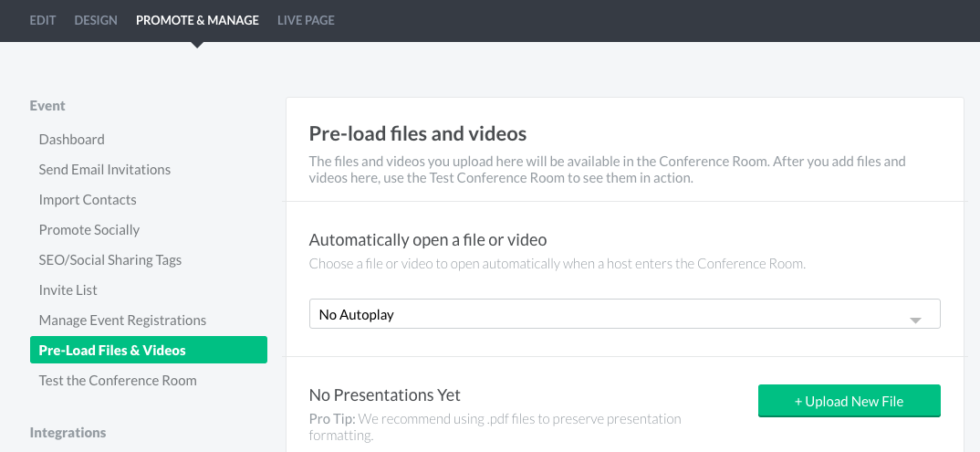Open Send Email Invitations
Viewport: 980px width, 452px height.
coord(104,170)
